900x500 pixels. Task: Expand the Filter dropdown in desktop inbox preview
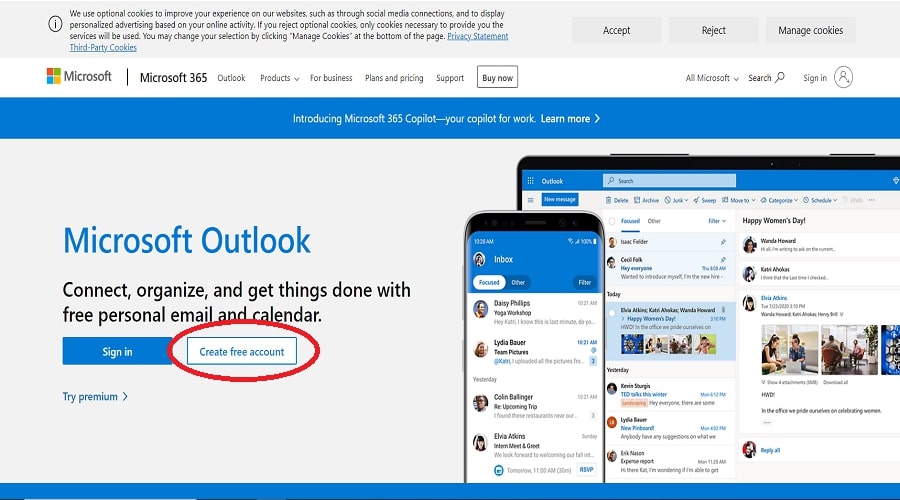tap(717, 221)
